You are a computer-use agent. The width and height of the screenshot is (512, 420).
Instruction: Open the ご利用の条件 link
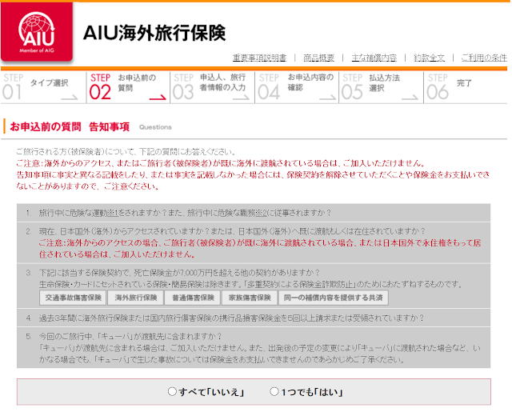[x=484, y=58]
